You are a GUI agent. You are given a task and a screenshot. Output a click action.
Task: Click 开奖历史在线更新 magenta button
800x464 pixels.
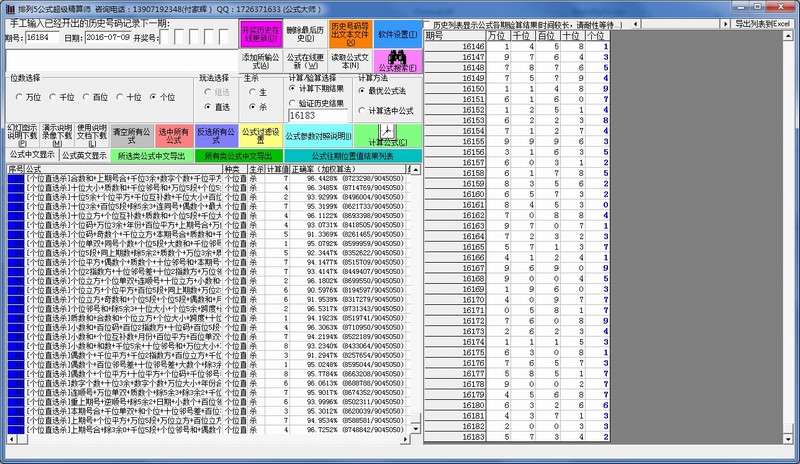259,35
